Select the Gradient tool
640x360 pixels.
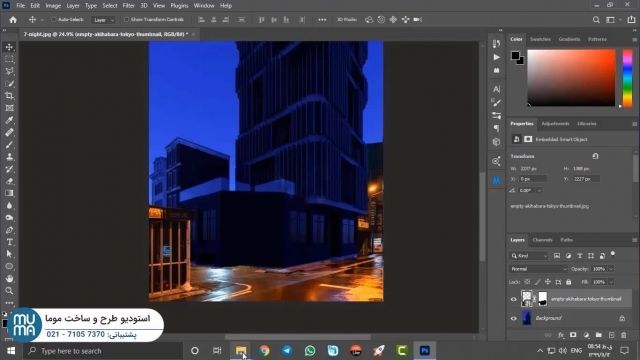tap(9, 193)
